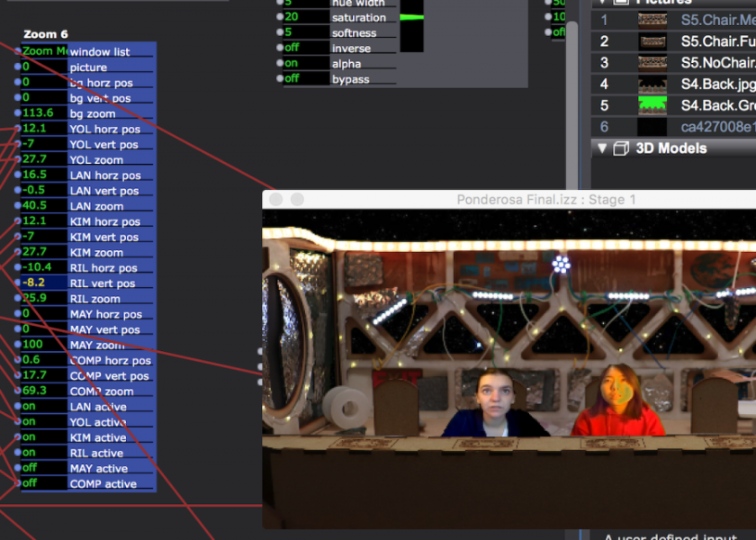Viewport: 756px width, 540px height.
Task: Click the Zoom 6 actor title
Action: [x=46, y=34]
